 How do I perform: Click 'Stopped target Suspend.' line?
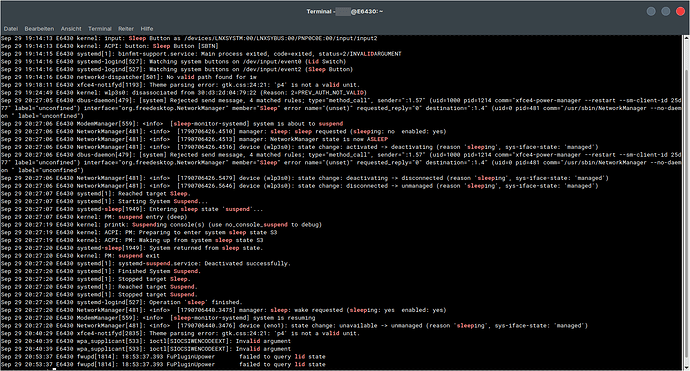tap(99, 295)
